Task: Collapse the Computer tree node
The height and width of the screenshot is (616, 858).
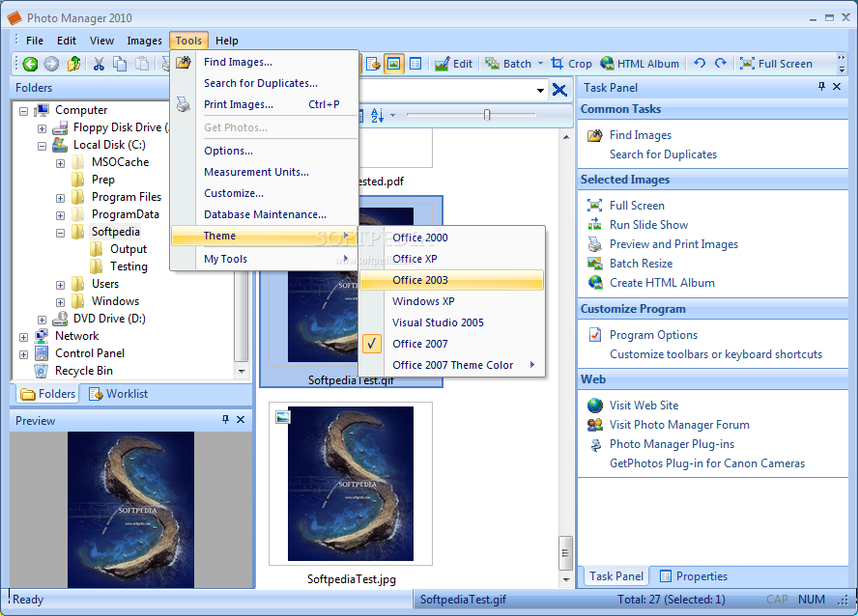Action: click(x=23, y=111)
